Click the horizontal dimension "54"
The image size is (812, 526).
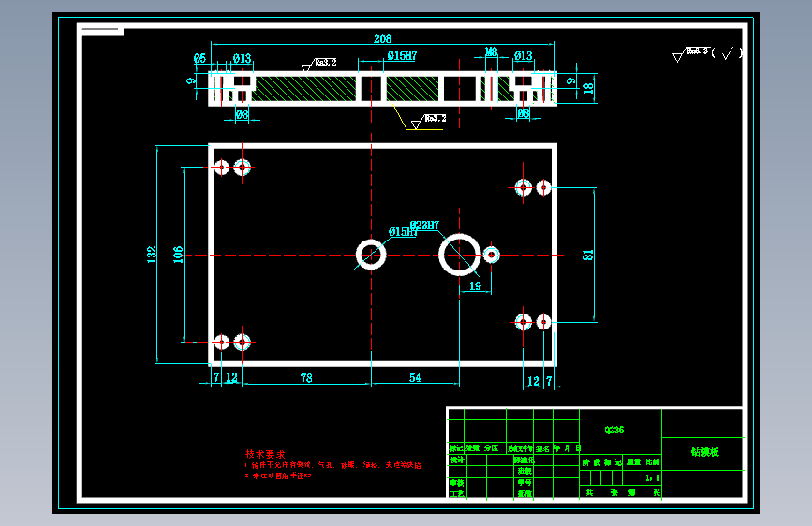(415, 378)
